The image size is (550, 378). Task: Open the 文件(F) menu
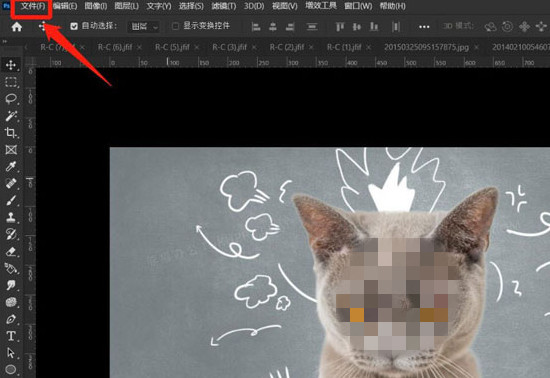pyautogui.click(x=32, y=6)
